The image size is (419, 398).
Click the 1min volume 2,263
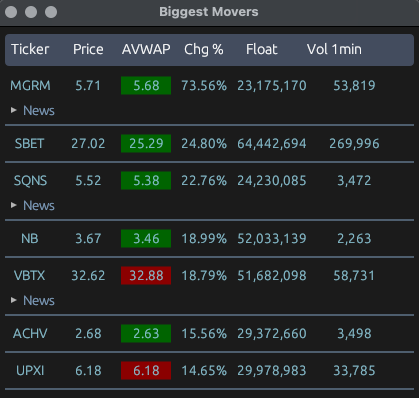tap(354, 239)
